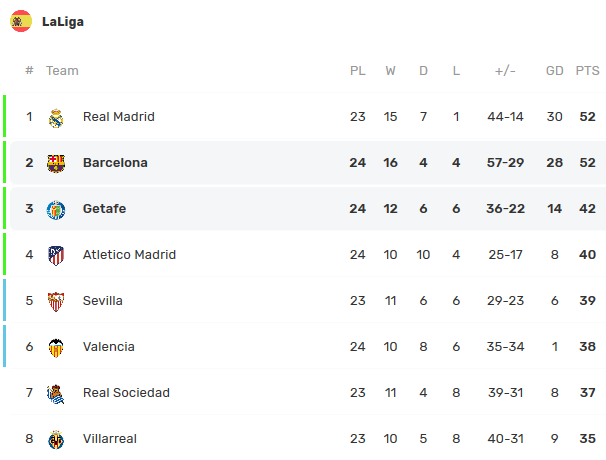Click the PL column header
This screenshot has width=606, height=460.
coord(357,71)
